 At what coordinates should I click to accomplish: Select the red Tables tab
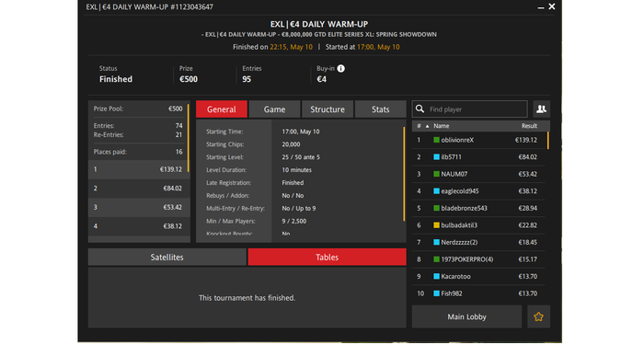click(x=327, y=257)
